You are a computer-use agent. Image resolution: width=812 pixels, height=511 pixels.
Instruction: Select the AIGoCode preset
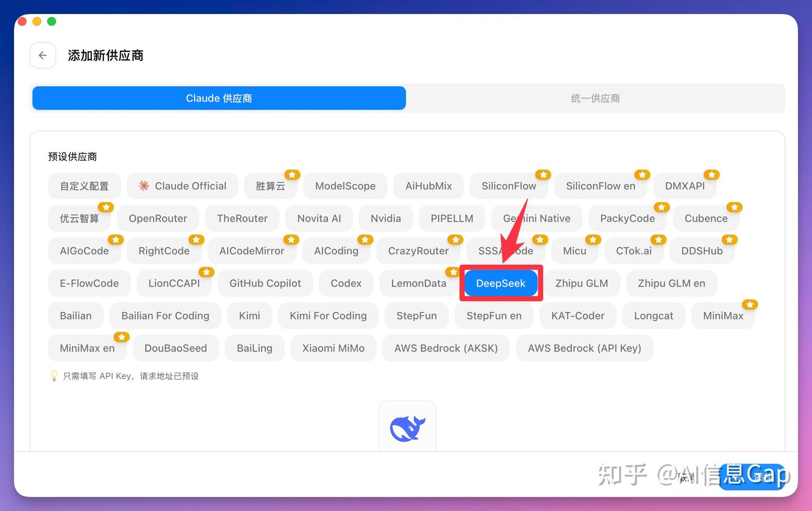85,251
